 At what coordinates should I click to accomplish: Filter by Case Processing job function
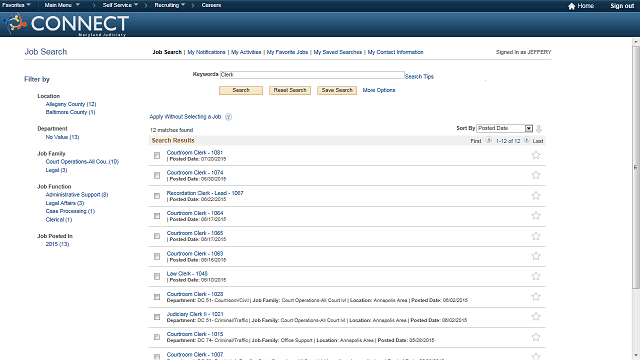(x=70, y=211)
